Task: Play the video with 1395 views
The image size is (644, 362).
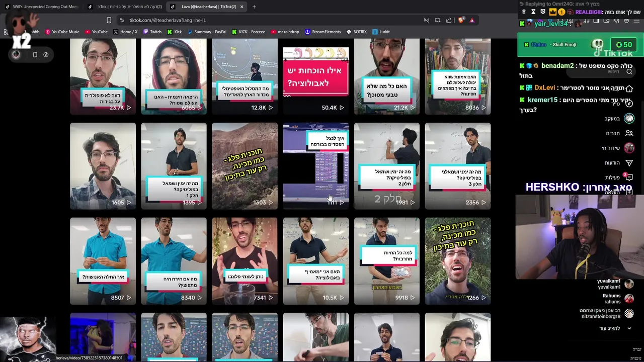Action: [x=174, y=166]
